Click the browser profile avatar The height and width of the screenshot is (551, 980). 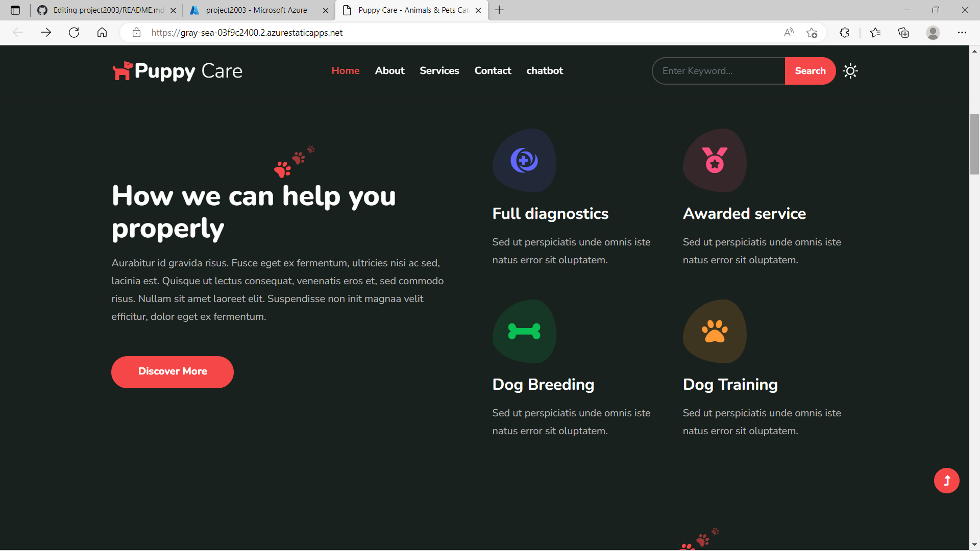934,32
